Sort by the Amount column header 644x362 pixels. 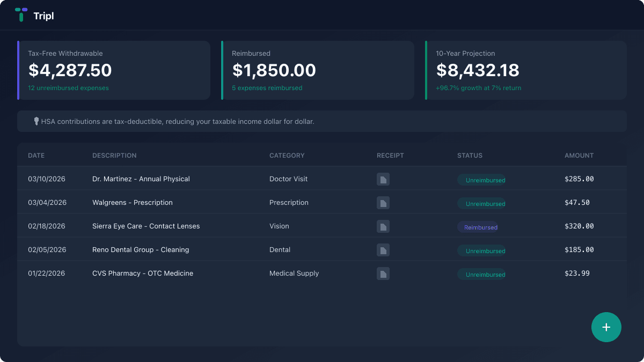pyautogui.click(x=579, y=156)
